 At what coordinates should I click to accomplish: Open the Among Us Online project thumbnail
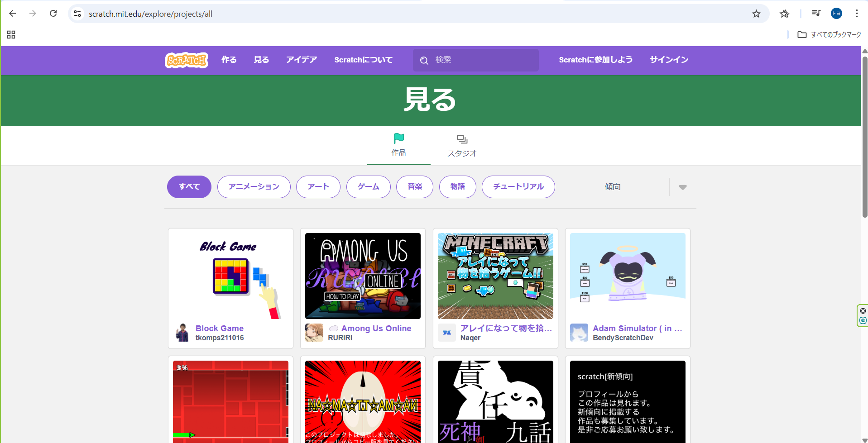pos(363,276)
